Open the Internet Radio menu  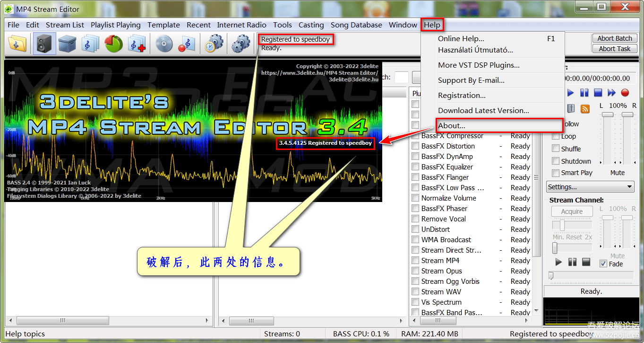241,25
